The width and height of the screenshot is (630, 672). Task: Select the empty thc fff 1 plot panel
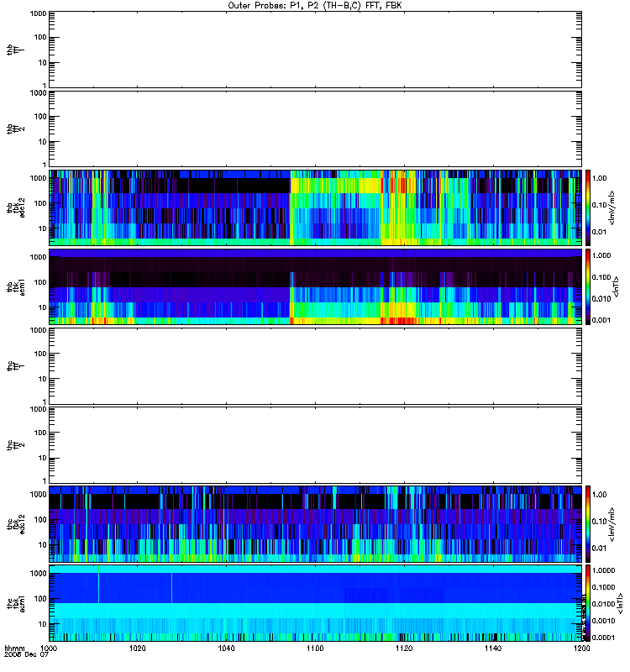tap(315, 366)
